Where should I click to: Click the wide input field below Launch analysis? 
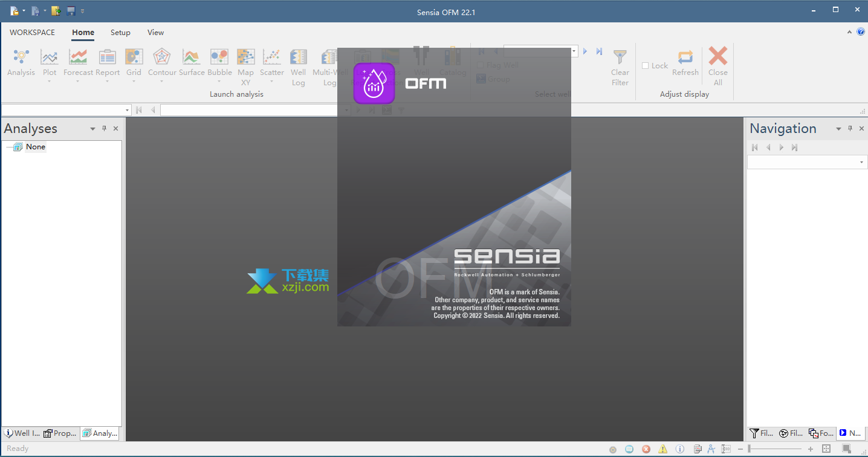(256, 110)
